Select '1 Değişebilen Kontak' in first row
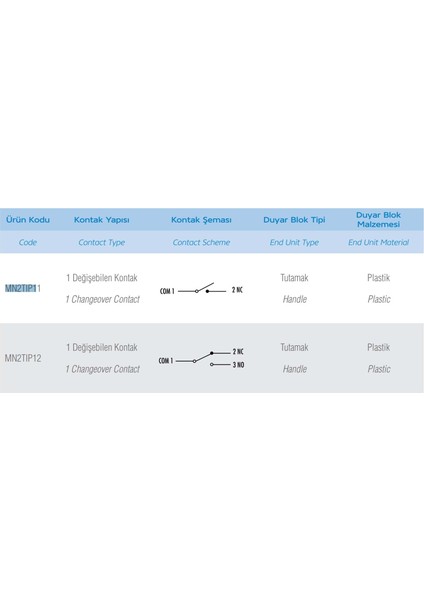The image size is (424, 600). click(x=101, y=278)
